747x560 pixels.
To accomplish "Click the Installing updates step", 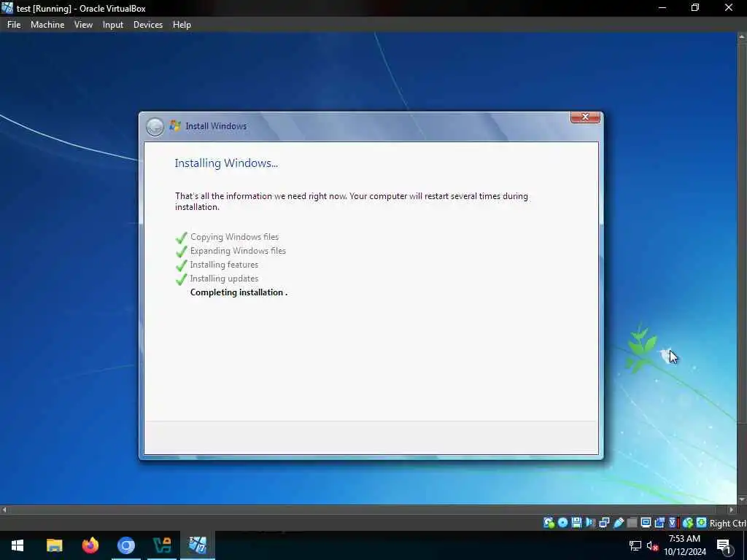I will coord(224,278).
